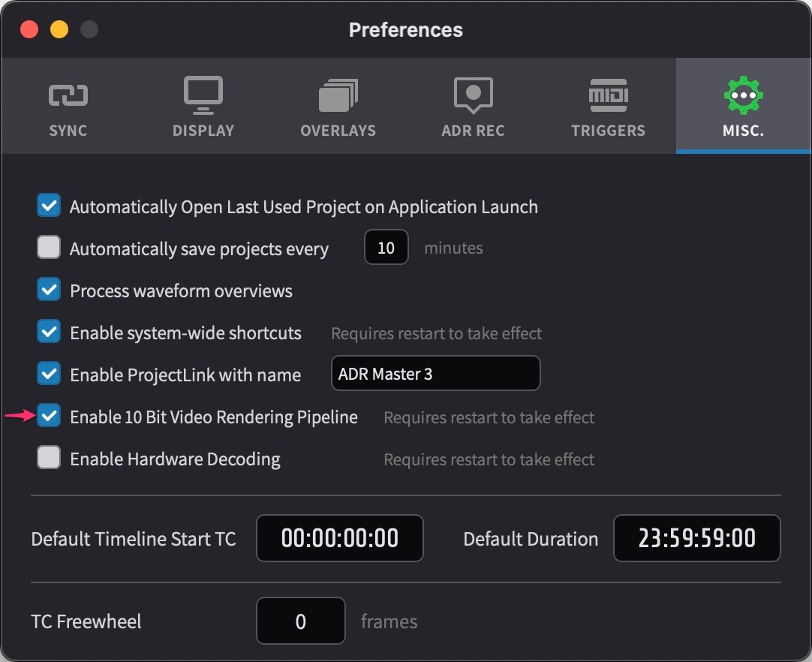Click the Default Timeline Start TC field
Image resolution: width=812 pixels, height=662 pixels.
(340, 538)
